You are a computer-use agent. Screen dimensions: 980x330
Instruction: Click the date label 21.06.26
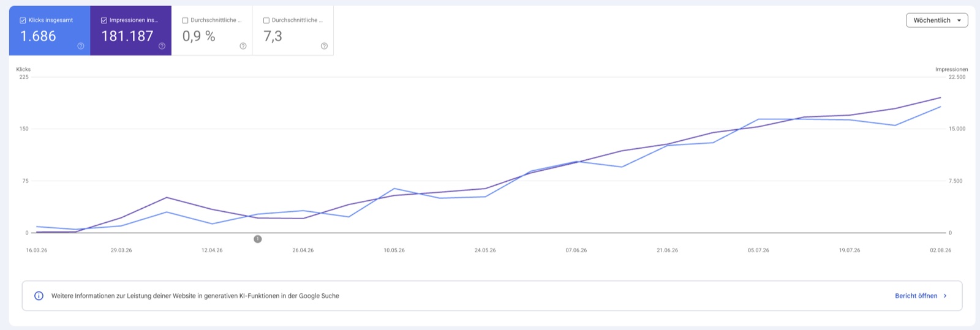(x=667, y=250)
